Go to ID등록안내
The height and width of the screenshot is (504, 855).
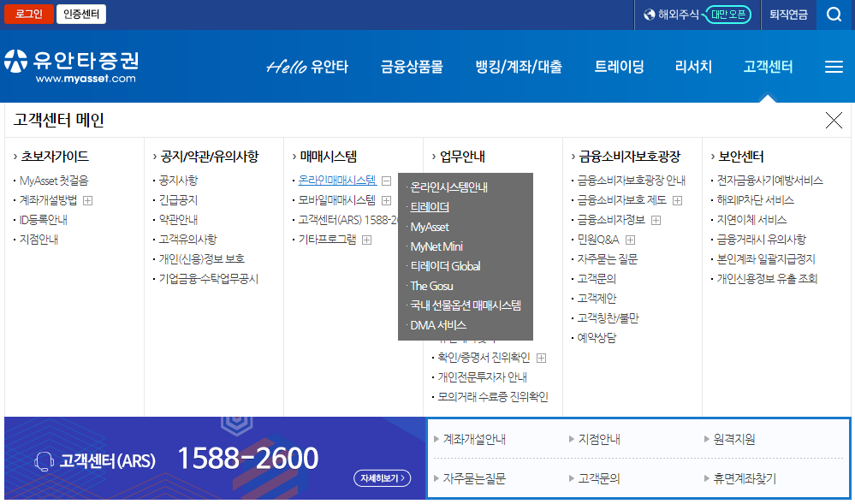click(x=43, y=220)
